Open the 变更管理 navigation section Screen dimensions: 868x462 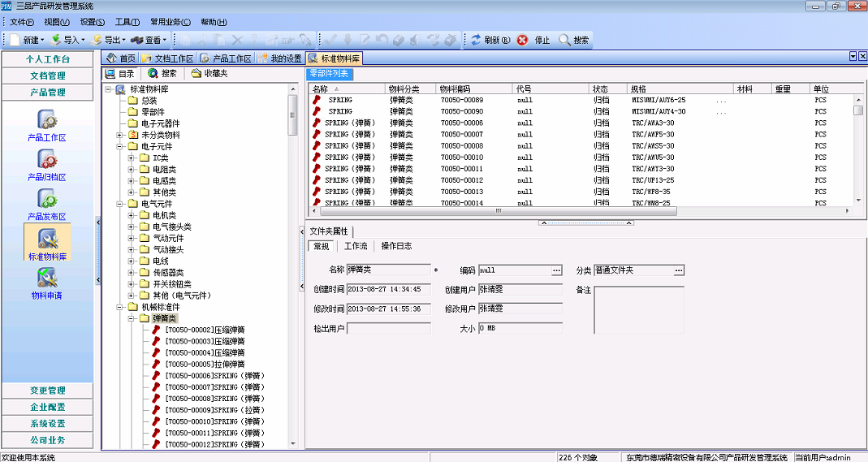coord(47,391)
